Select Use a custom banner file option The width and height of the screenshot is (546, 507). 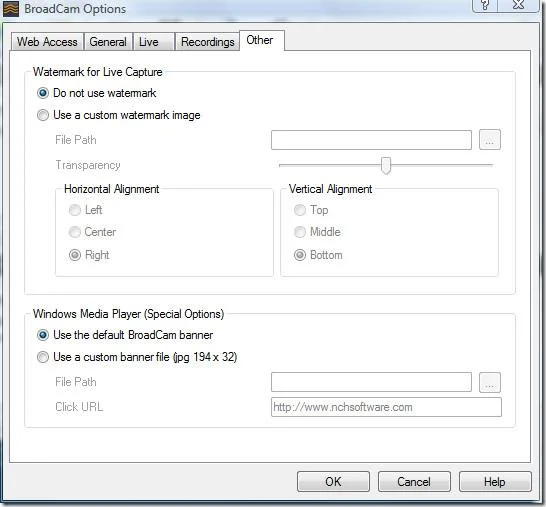(x=137, y=357)
